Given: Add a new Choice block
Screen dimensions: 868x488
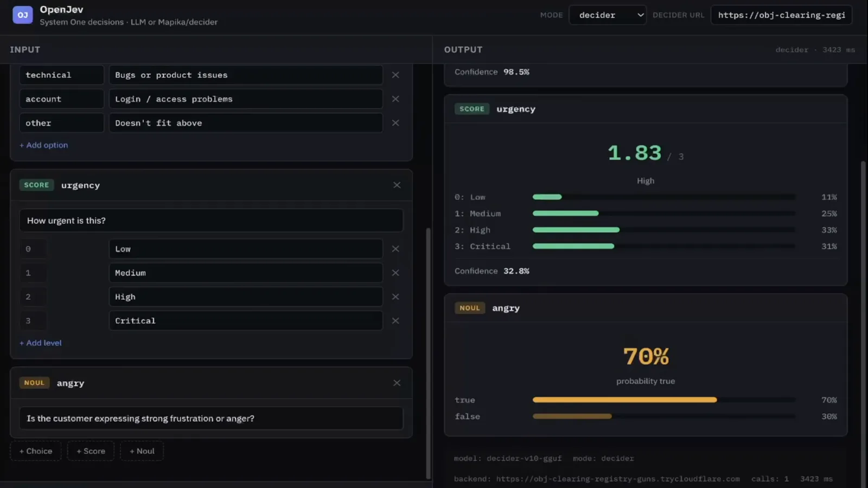Looking at the screenshot, I should coord(36,451).
